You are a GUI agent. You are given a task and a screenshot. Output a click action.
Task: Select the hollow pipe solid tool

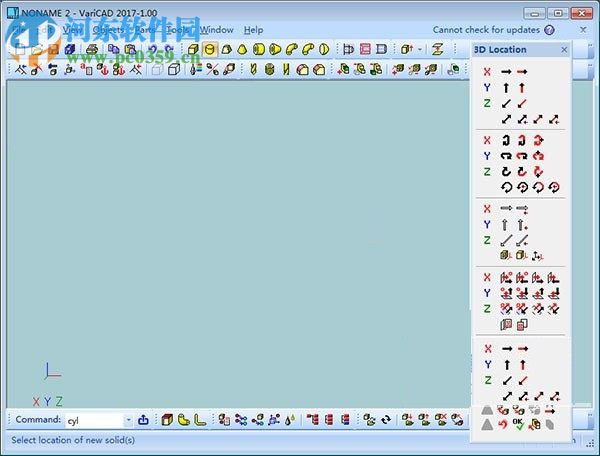[x=259, y=49]
